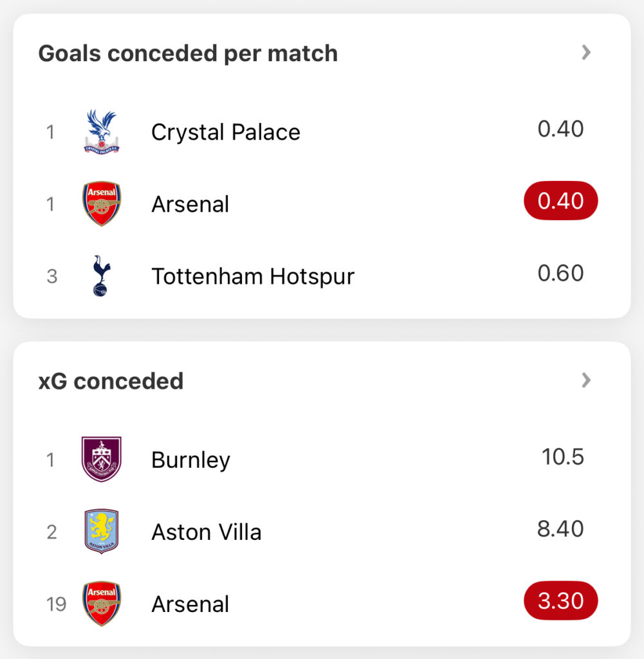The width and height of the screenshot is (644, 659).
Task: Tap the red 0.40 Arsenal badge
Action: 561,201
